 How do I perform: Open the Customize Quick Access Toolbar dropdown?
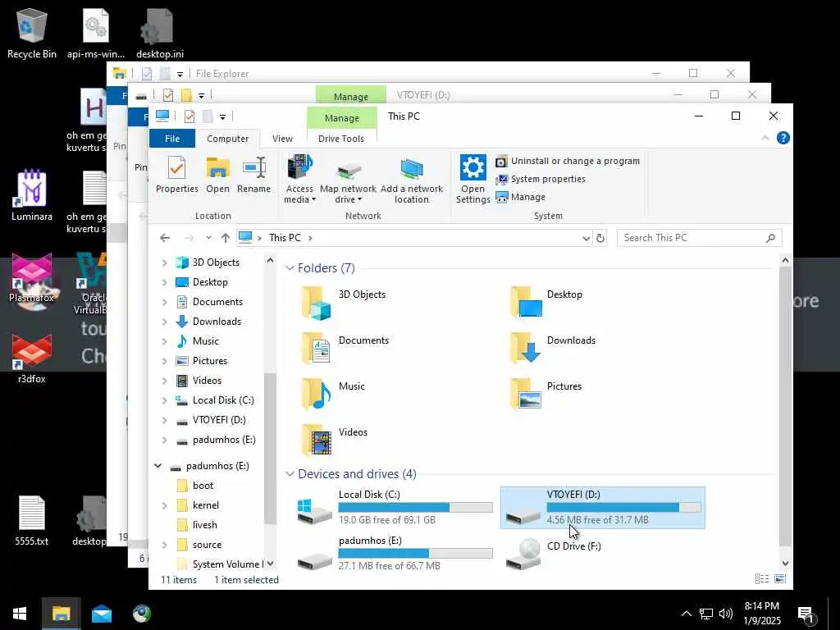click(x=222, y=116)
